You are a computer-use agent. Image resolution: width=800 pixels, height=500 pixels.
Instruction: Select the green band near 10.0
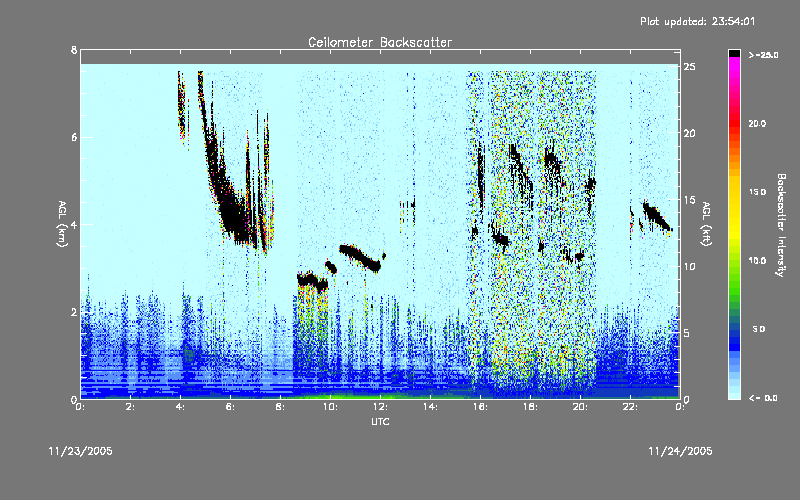(x=734, y=261)
